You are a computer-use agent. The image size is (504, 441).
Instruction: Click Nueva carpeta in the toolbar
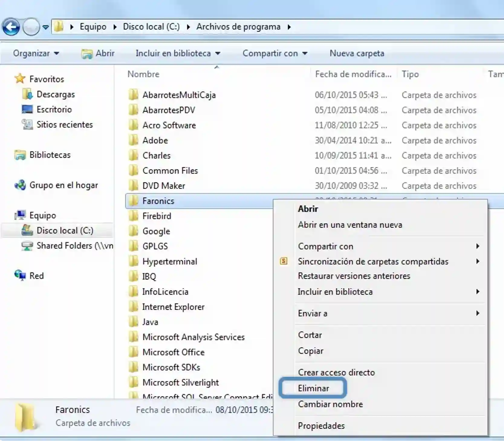[x=357, y=53]
